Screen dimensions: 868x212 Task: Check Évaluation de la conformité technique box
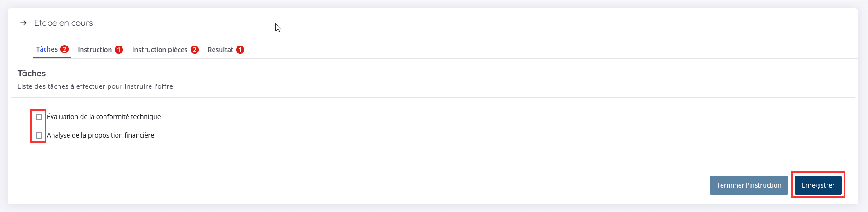tap(39, 117)
